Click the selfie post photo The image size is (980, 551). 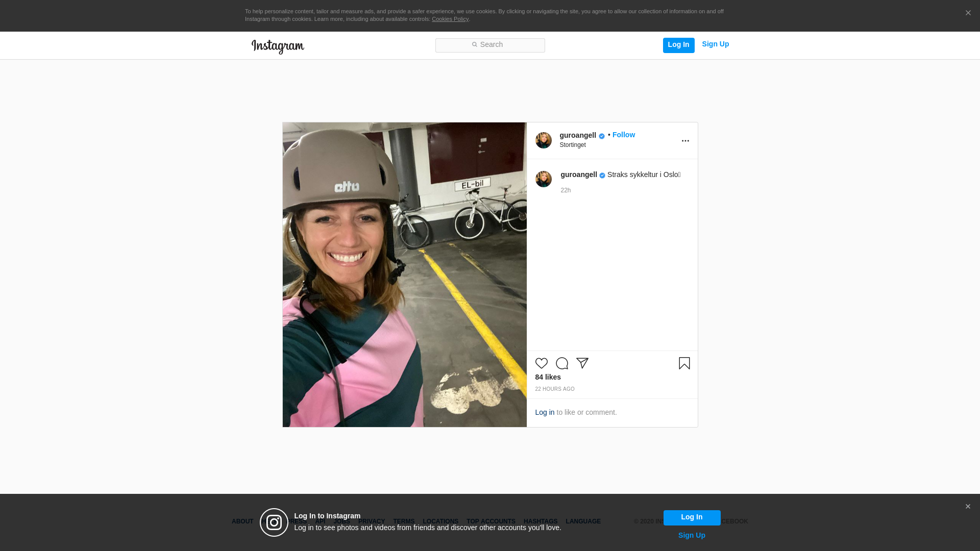[x=405, y=274]
